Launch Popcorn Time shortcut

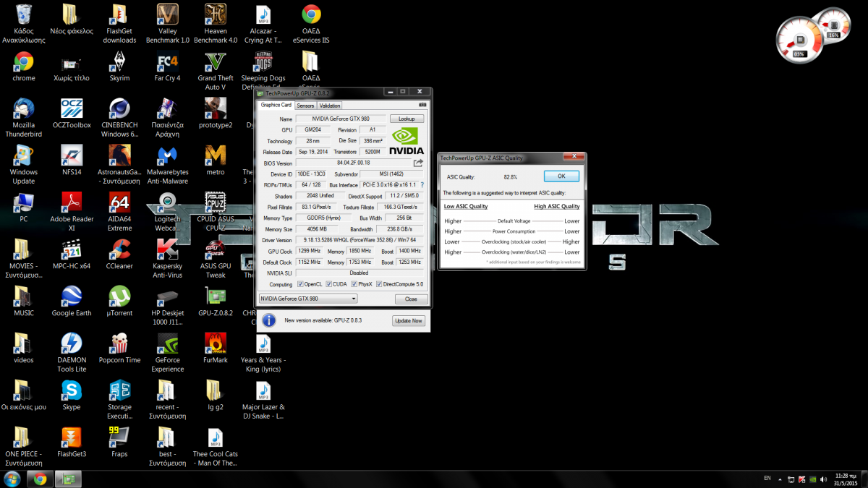pos(119,347)
